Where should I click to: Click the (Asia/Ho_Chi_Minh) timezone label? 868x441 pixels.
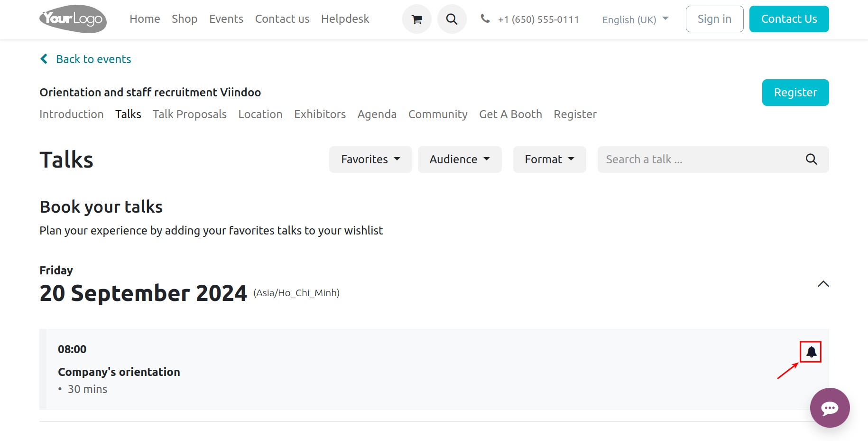[x=296, y=293]
